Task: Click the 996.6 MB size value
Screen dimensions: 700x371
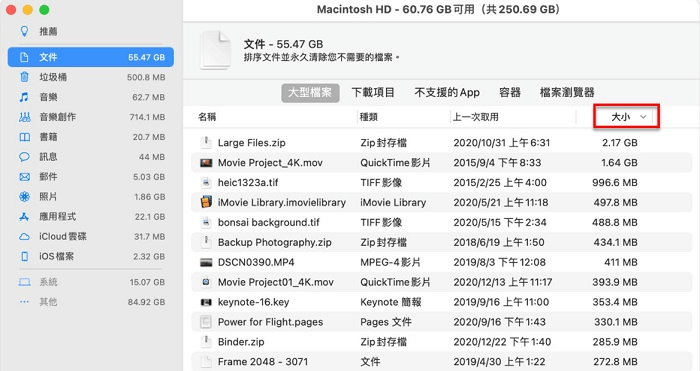Action: (615, 183)
